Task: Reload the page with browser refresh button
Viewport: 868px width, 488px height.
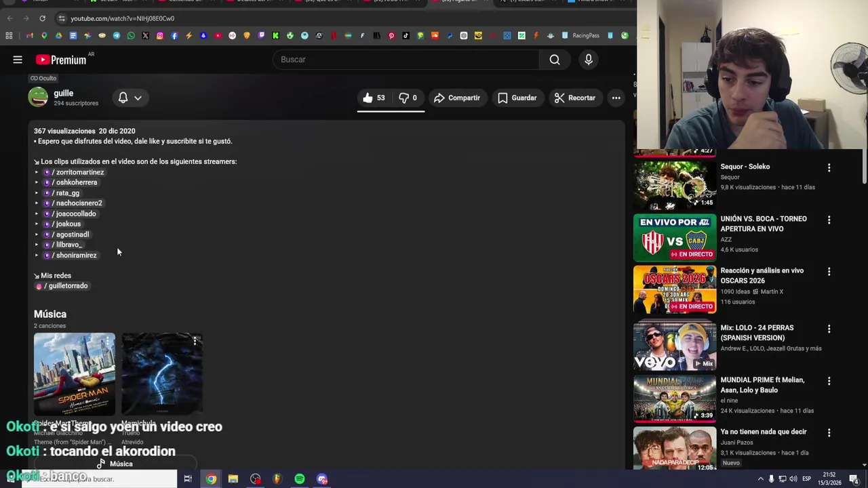Action: point(42,18)
